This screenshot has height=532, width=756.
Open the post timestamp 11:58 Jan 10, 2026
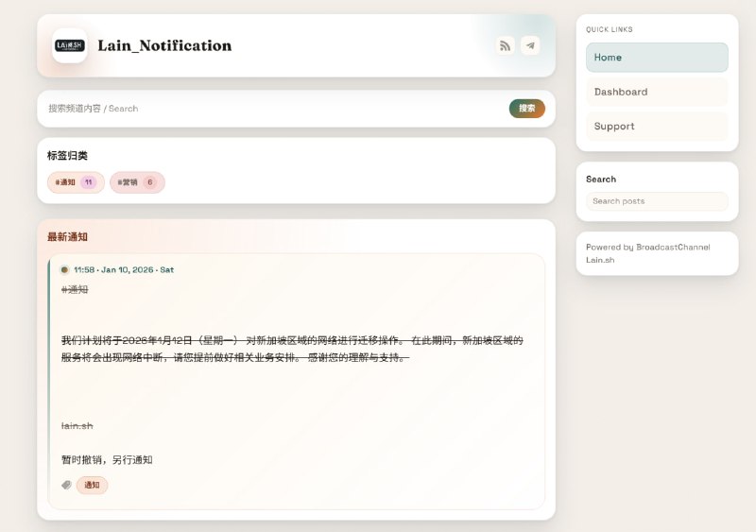click(x=124, y=269)
